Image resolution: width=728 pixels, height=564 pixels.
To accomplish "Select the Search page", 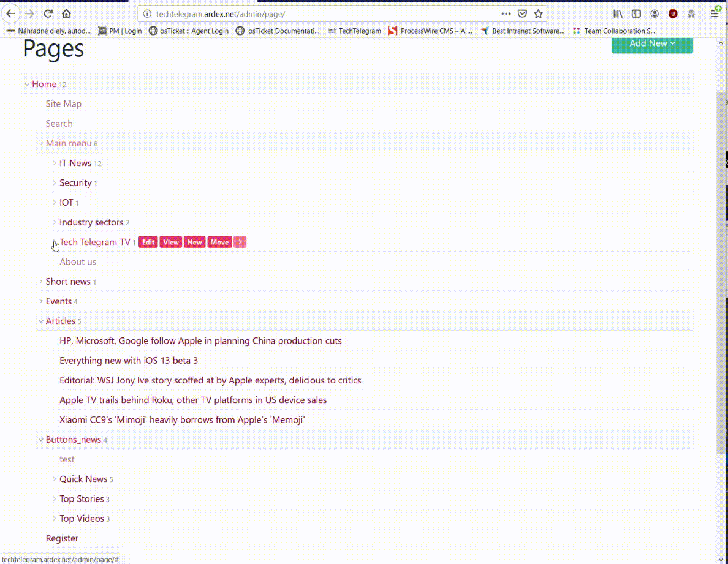I will tap(59, 124).
